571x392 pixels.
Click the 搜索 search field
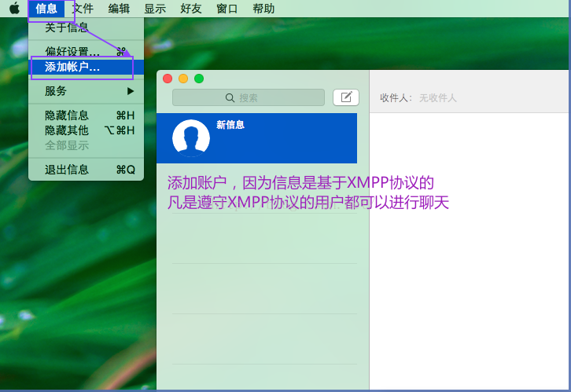(x=249, y=97)
